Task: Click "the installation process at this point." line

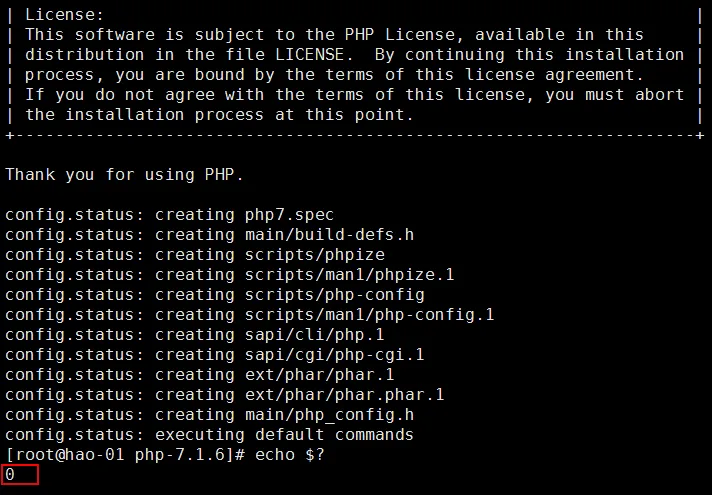Action: pos(218,114)
